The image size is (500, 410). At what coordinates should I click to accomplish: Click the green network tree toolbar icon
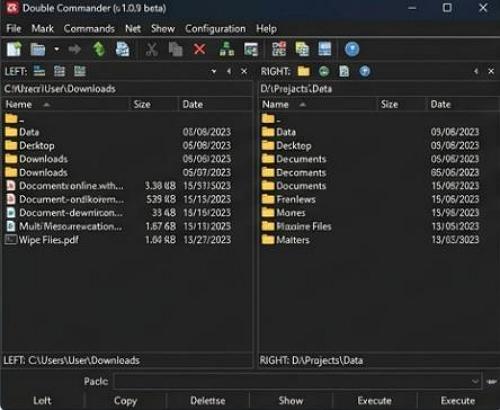(x=227, y=49)
